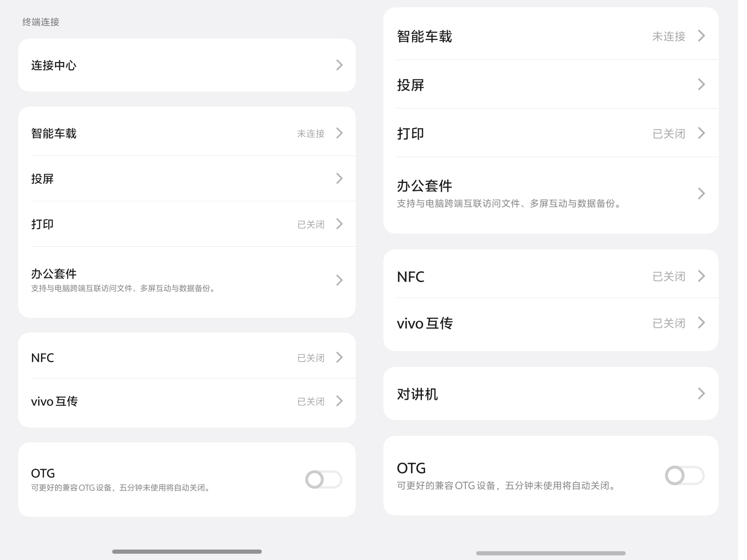
Task: Tap 未连接 status in left 智能车载 row
Action: point(311,134)
